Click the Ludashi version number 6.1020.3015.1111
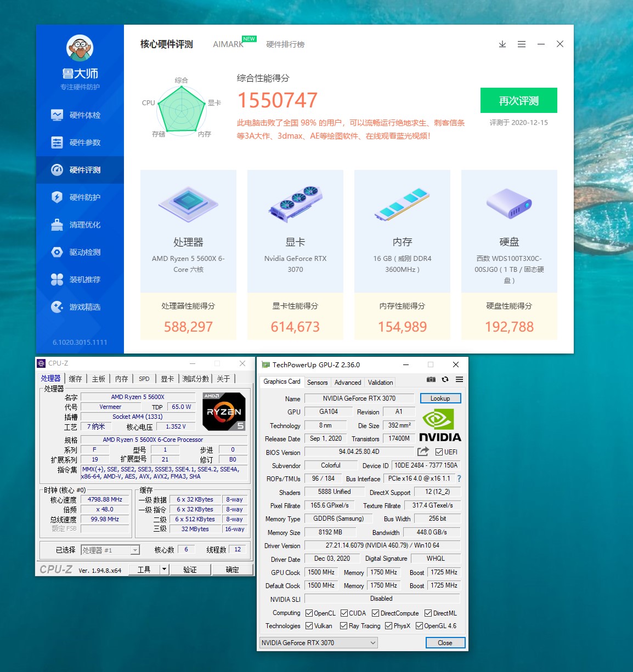The height and width of the screenshot is (672, 633). 80,342
